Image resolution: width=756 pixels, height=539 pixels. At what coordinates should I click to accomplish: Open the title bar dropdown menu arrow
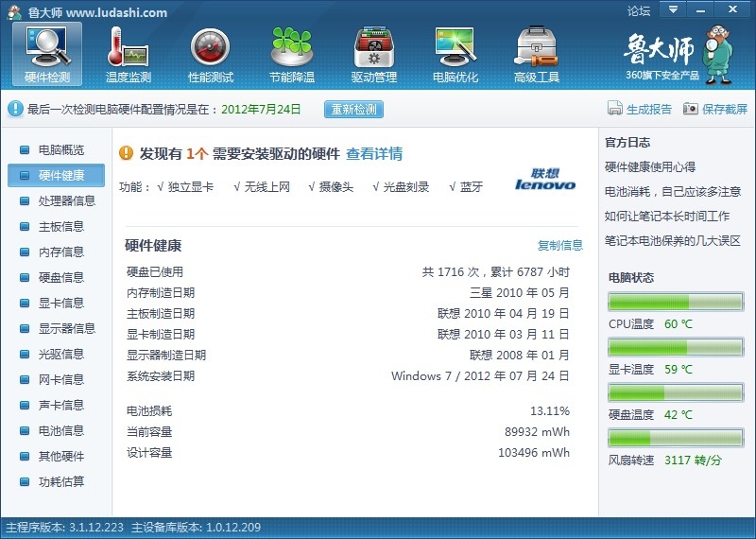(673, 10)
